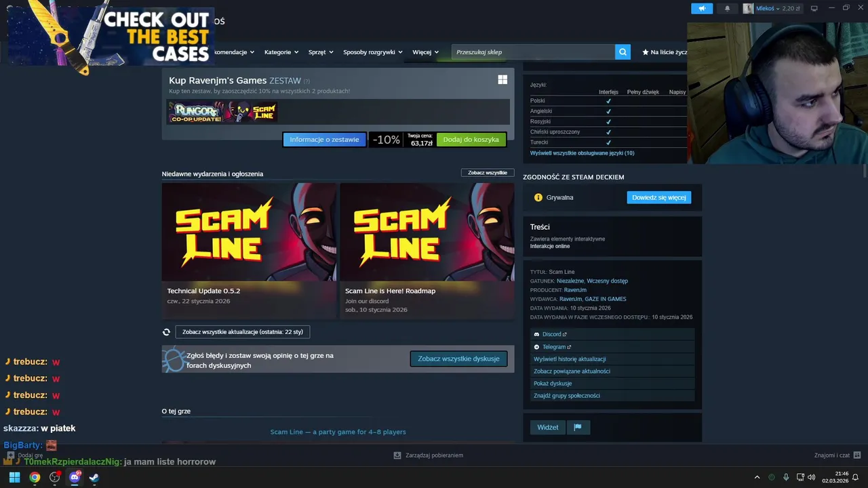Click the flag report icon button
The width and height of the screenshot is (868, 488).
[x=578, y=428]
